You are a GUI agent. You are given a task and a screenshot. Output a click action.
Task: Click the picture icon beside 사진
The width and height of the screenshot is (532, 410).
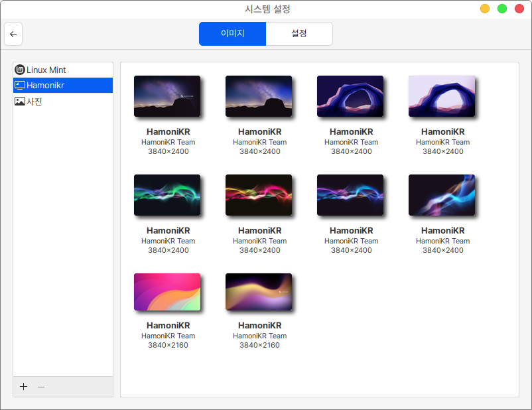coord(20,102)
